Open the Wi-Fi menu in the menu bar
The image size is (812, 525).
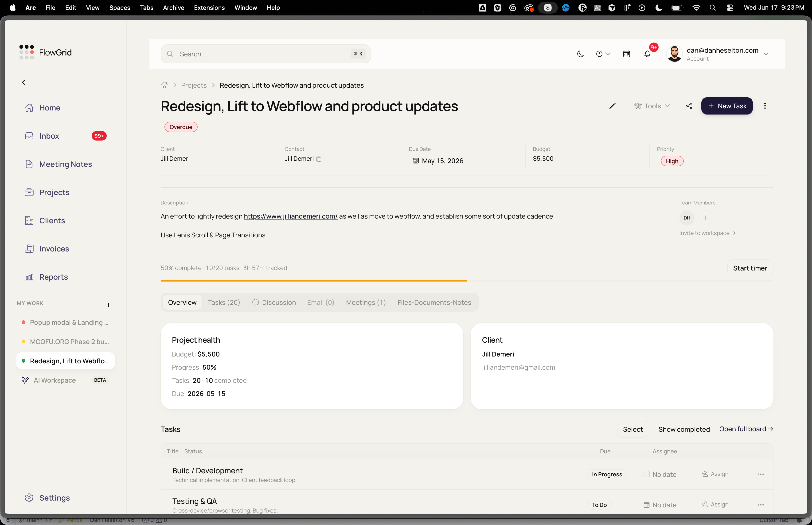(x=696, y=8)
